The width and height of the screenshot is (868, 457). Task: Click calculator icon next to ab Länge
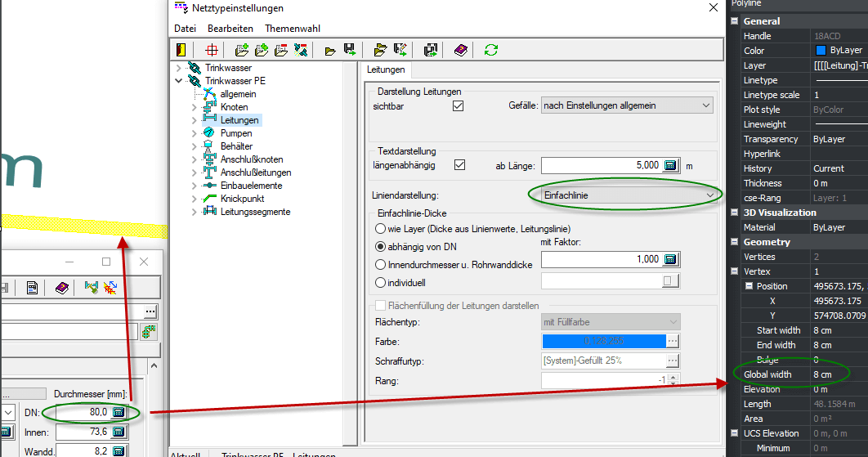[x=671, y=165]
